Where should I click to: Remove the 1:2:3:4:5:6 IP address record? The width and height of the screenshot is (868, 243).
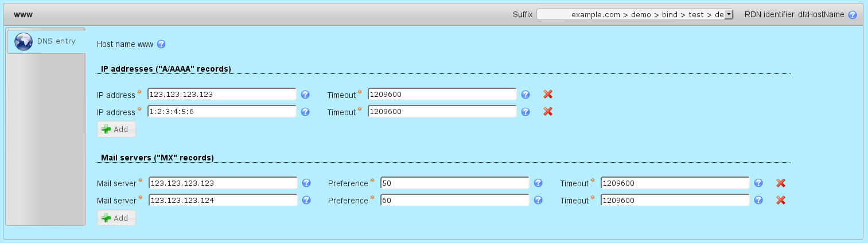coord(548,112)
